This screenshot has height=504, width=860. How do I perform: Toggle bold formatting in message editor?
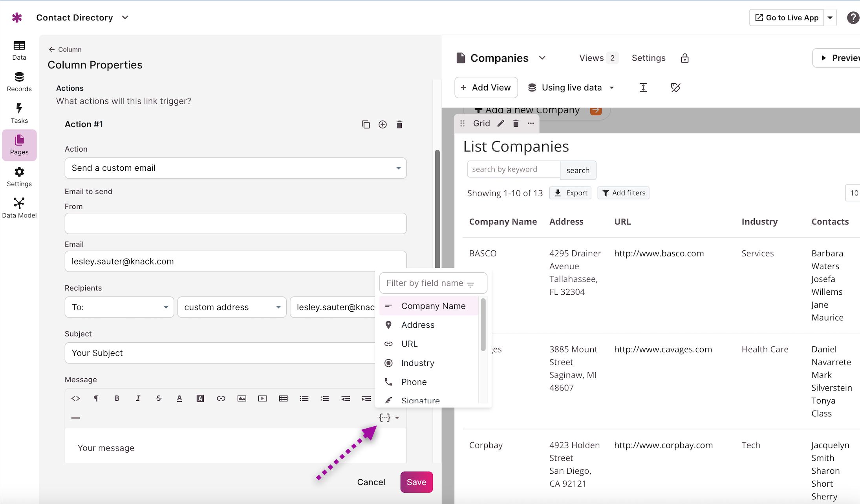117,398
